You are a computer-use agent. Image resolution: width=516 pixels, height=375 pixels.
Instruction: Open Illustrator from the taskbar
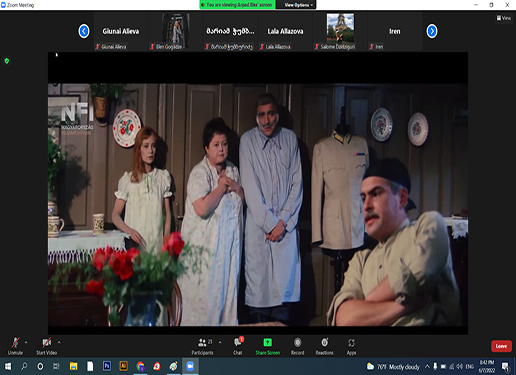click(123, 366)
